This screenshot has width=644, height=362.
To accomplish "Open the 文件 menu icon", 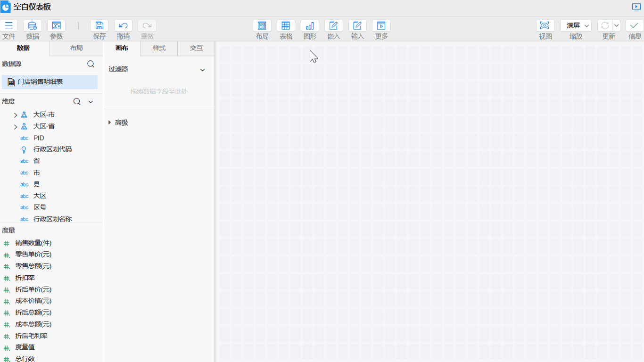I will click(x=8, y=26).
